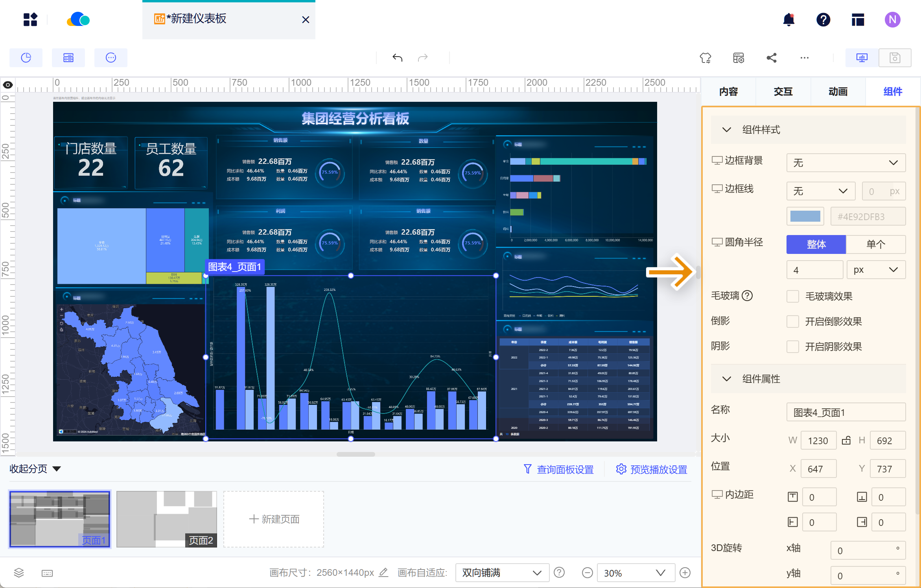The height and width of the screenshot is (588, 921).
Task: Click the pie chart component icon
Action: (x=26, y=58)
